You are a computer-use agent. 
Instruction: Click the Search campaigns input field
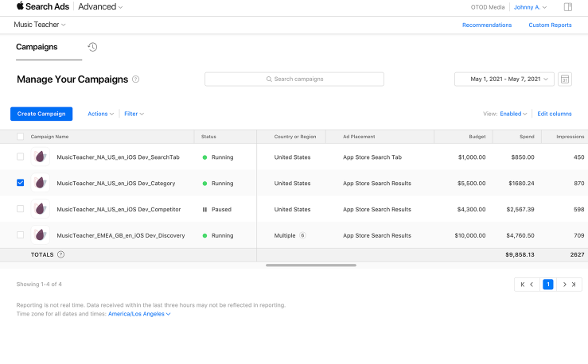294,79
